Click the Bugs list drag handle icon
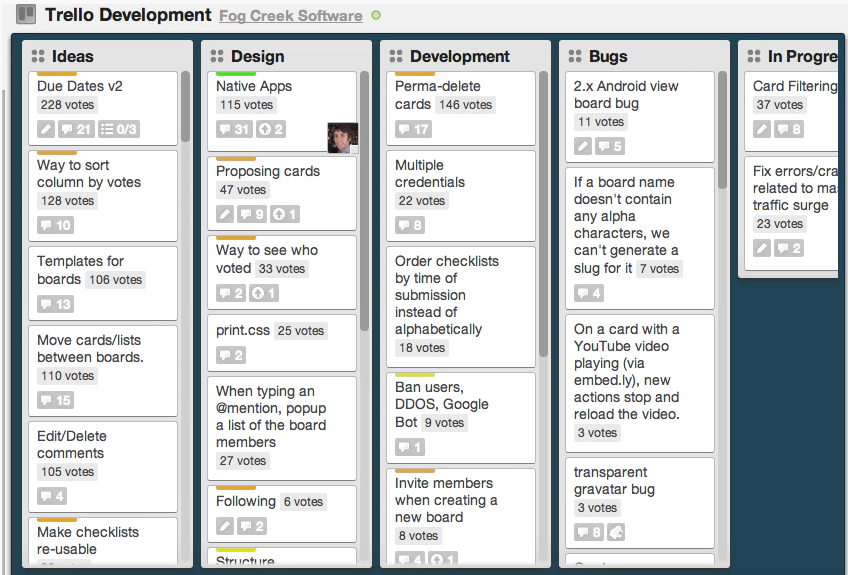 tap(575, 56)
